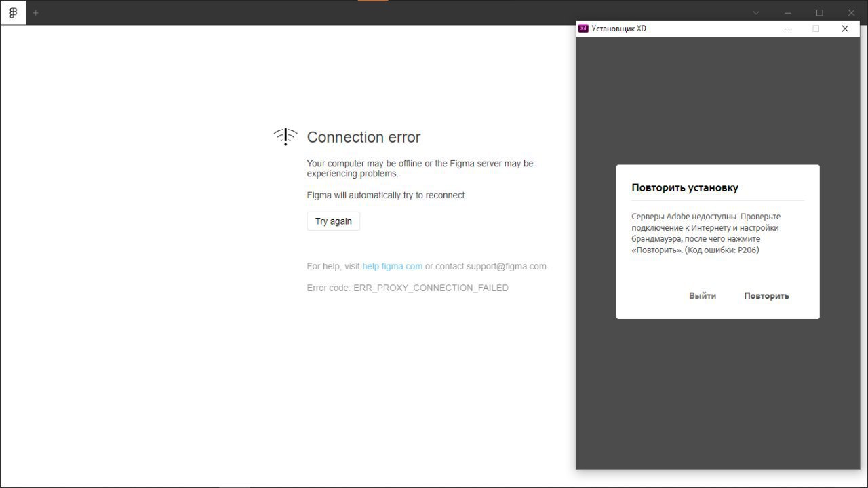Click the Код ошибки P206 message text
The height and width of the screenshot is (488, 868).
[x=722, y=250]
